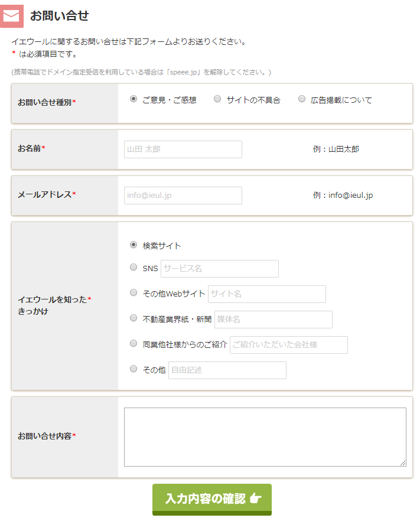
Task: Select the ご意見・ご感想 radio button
Action: pyautogui.click(x=133, y=99)
